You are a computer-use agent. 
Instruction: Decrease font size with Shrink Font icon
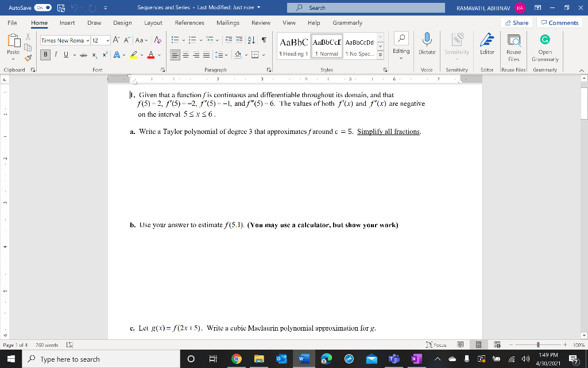click(x=126, y=40)
